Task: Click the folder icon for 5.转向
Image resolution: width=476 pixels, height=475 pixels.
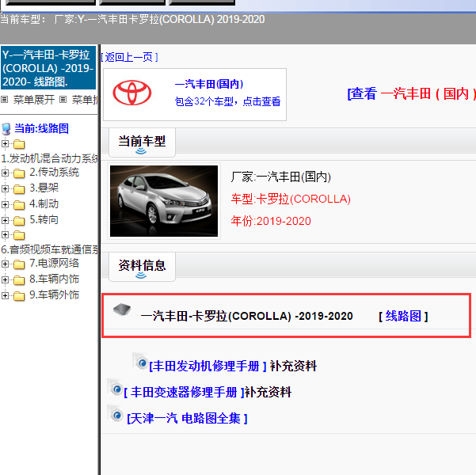Action: pyautogui.click(x=19, y=221)
